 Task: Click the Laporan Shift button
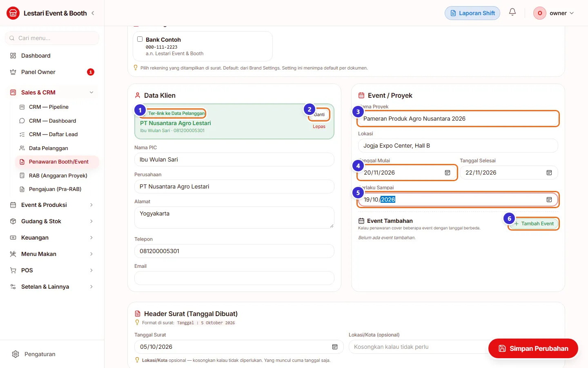tap(472, 13)
